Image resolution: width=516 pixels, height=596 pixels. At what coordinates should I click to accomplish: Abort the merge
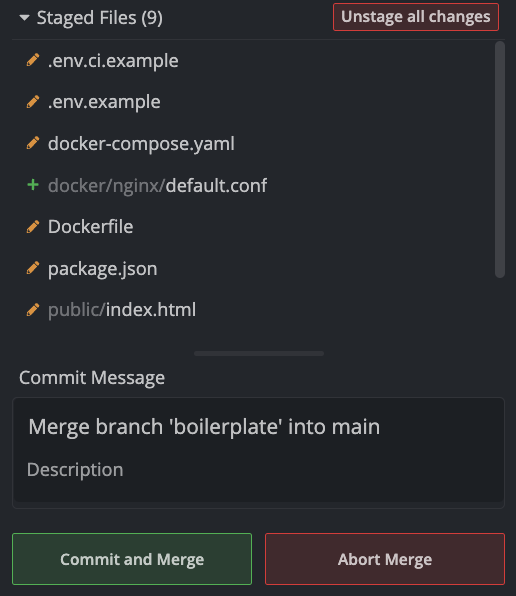385,559
